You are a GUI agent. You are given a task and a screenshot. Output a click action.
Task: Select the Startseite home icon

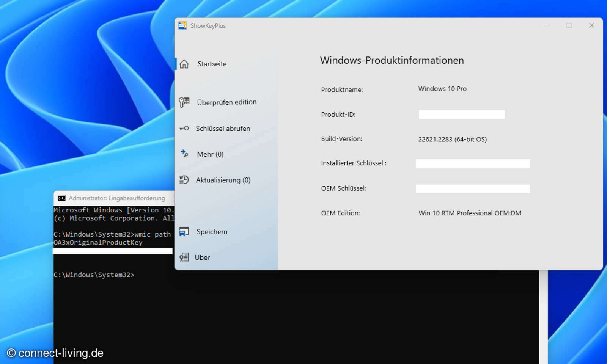(x=184, y=64)
